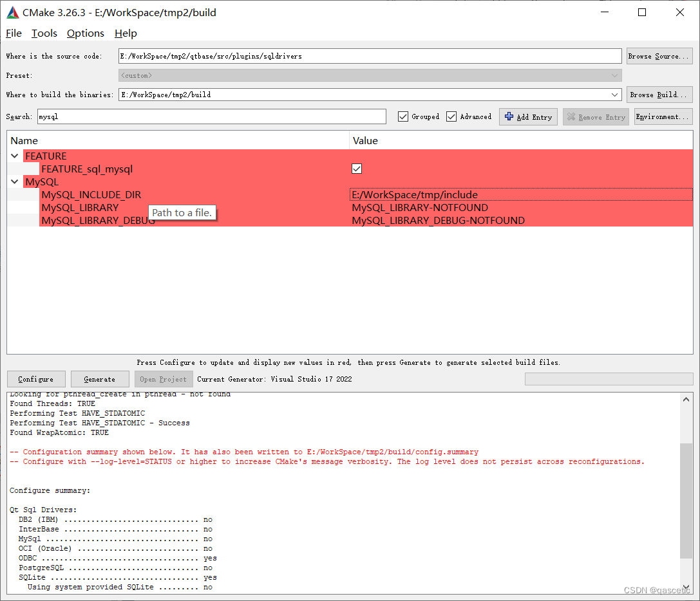Select the MySQL_LIBRARY_DEBUG row name

coord(99,221)
